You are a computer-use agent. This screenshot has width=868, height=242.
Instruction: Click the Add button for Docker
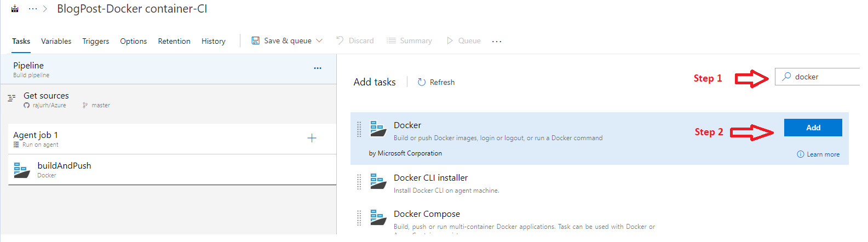click(x=813, y=128)
